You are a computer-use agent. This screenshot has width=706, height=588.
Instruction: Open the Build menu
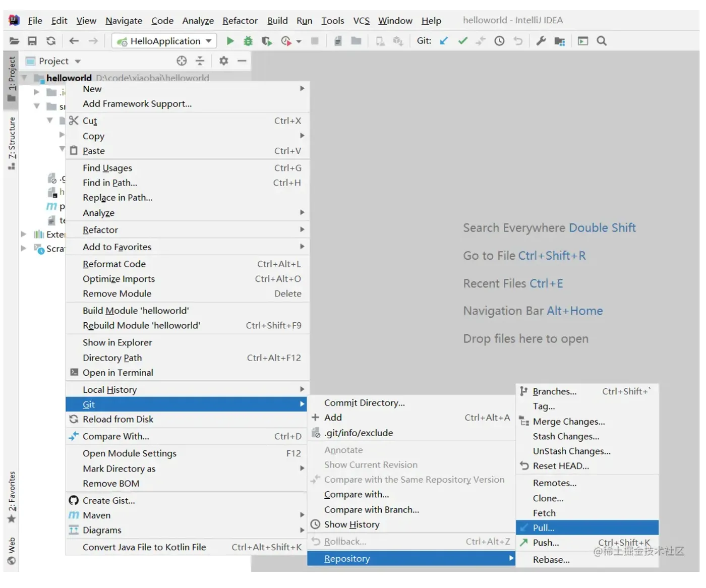click(277, 21)
